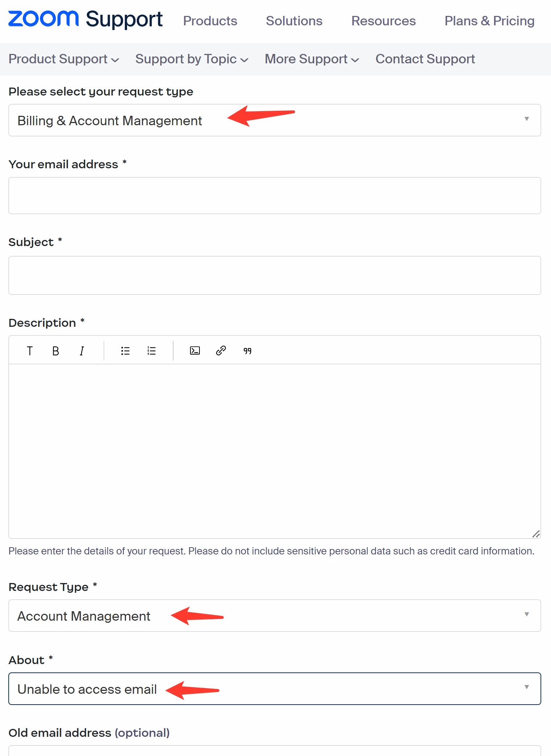
Task: Expand the More Support menu
Action: click(x=312, y=59)
